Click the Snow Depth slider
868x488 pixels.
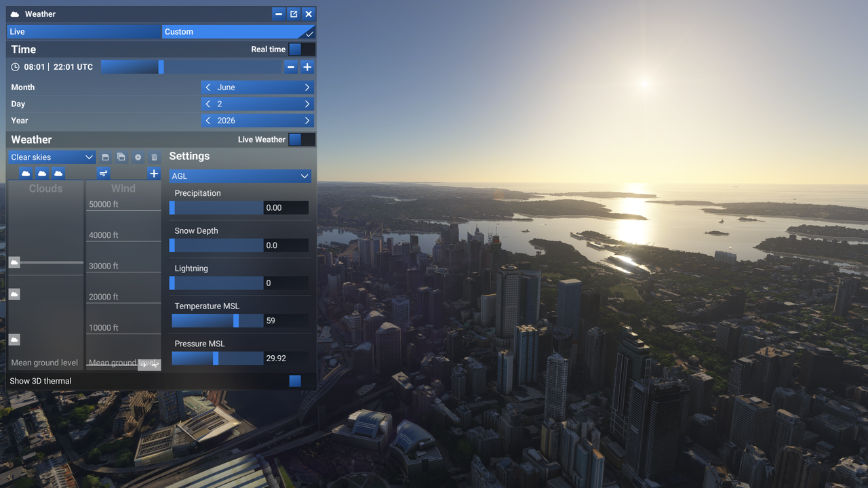(216, 245)
